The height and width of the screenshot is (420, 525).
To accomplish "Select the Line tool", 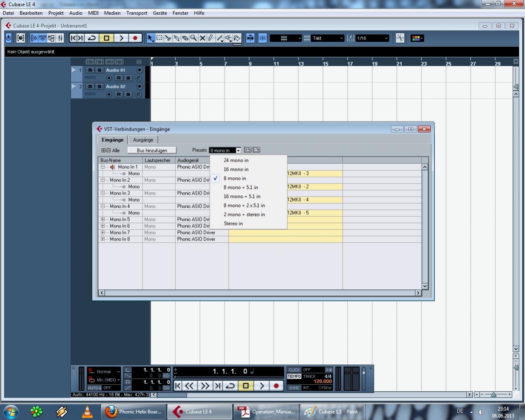I will [220, 38].
